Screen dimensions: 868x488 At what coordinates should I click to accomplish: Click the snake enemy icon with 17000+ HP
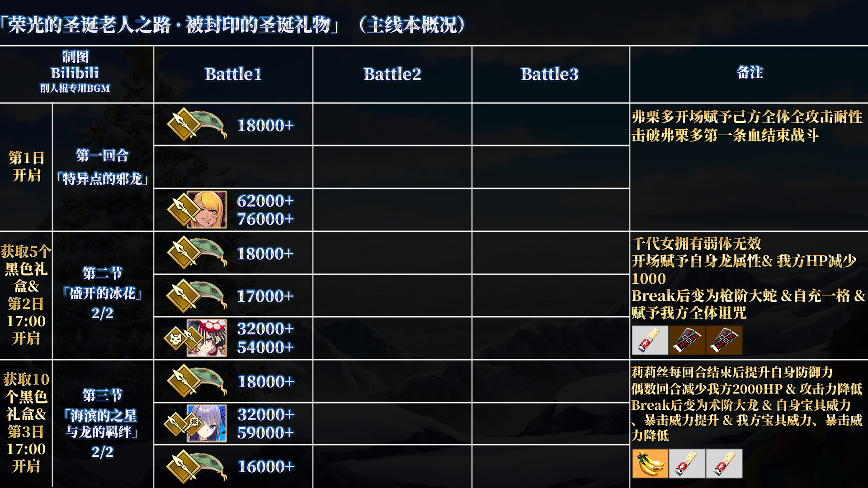[197, 296]
